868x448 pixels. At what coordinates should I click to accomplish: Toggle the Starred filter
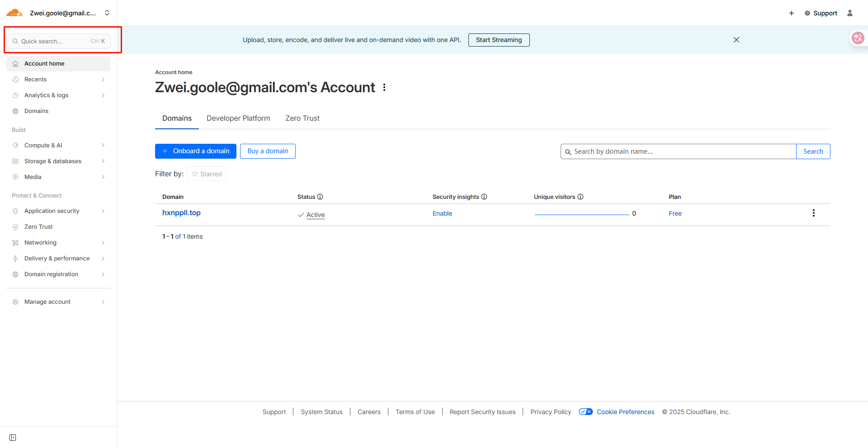click(x=207, y=174)
